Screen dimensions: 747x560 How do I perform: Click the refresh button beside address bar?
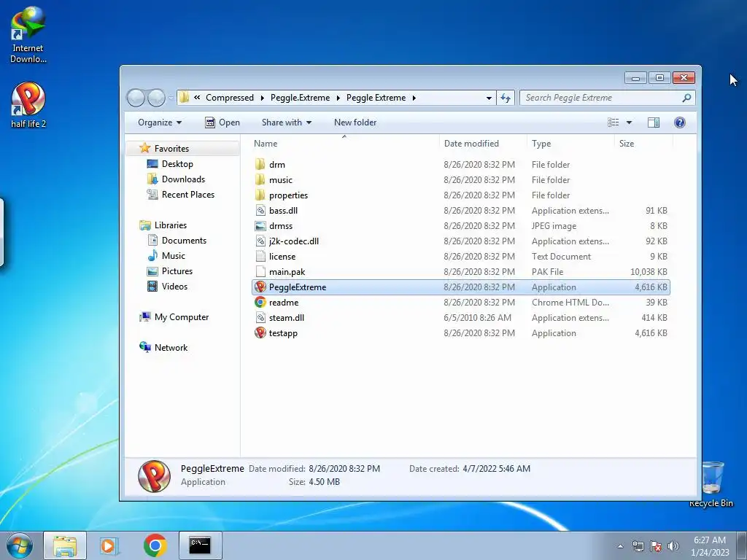click(506, 98)
